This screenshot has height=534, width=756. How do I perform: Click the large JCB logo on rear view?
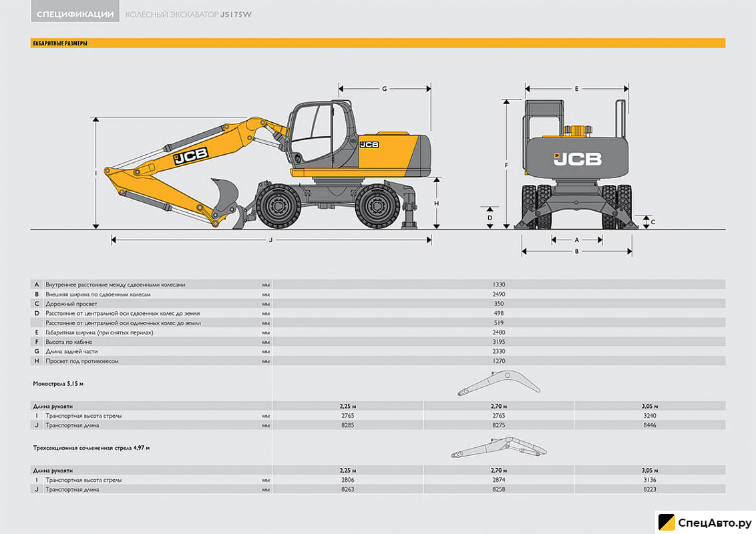pos(577,159)
